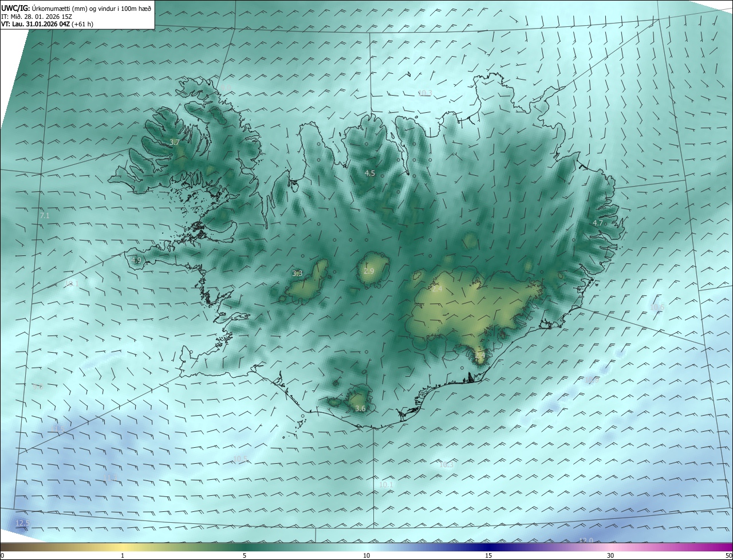Click the colorbar tick label 1
This screenshot has height=560, width=733.
[x=123, y=556]
